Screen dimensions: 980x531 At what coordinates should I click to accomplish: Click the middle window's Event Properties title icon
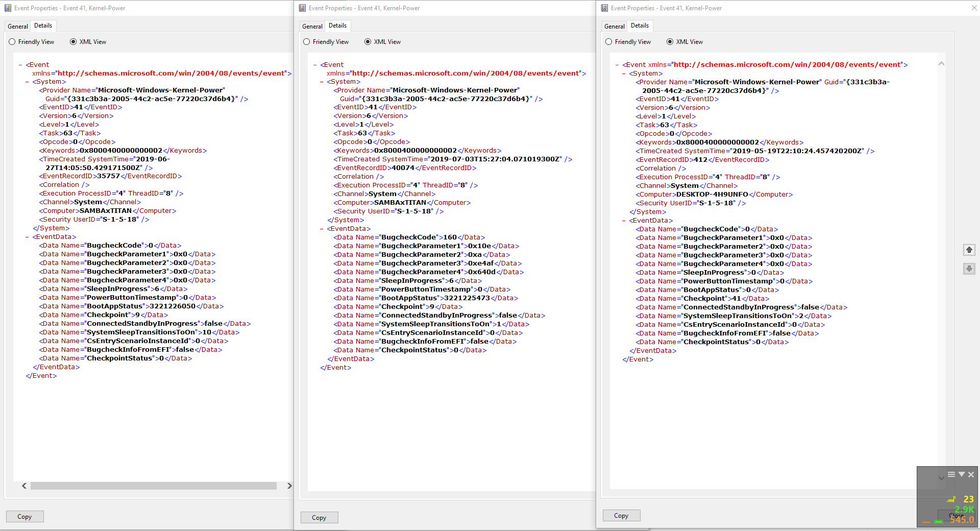[302, 8]
